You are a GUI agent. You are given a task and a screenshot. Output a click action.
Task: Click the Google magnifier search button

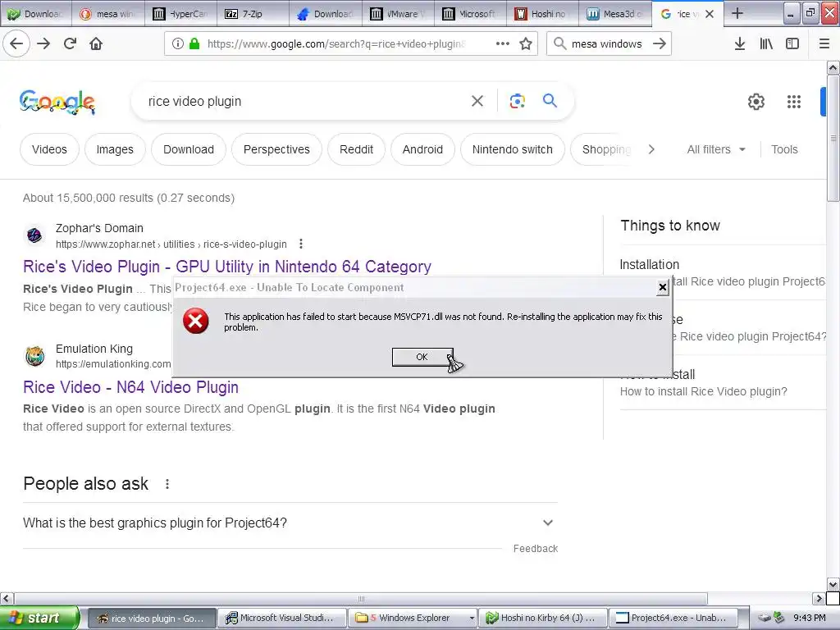click(550, 101)
